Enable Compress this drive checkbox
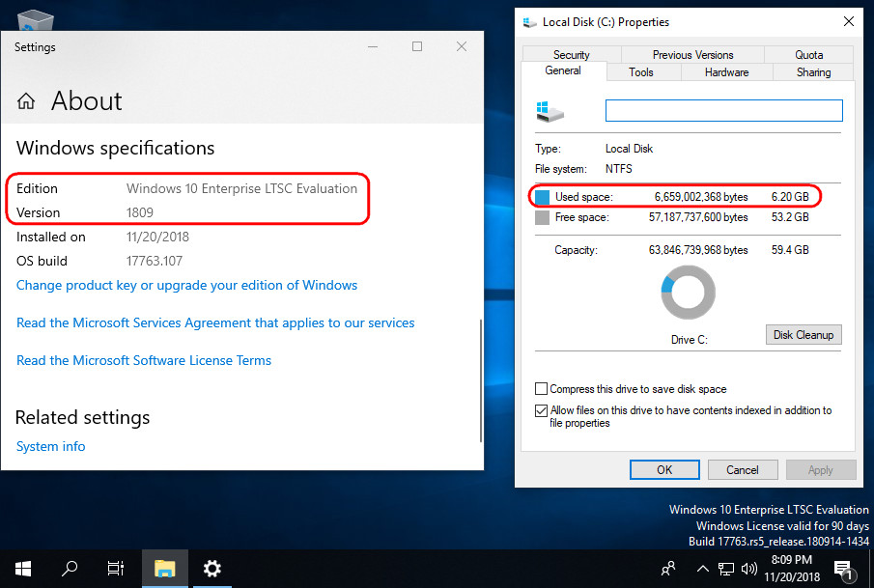874x588 pixels. point(542,389)
